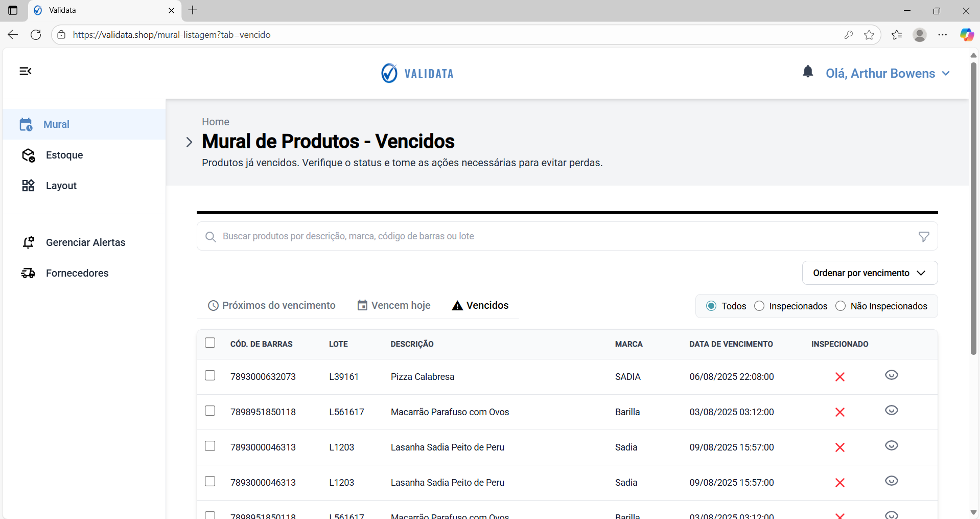Open the Layout section
The height and width of the screenshot is (519, 980).
coord(61,186)
